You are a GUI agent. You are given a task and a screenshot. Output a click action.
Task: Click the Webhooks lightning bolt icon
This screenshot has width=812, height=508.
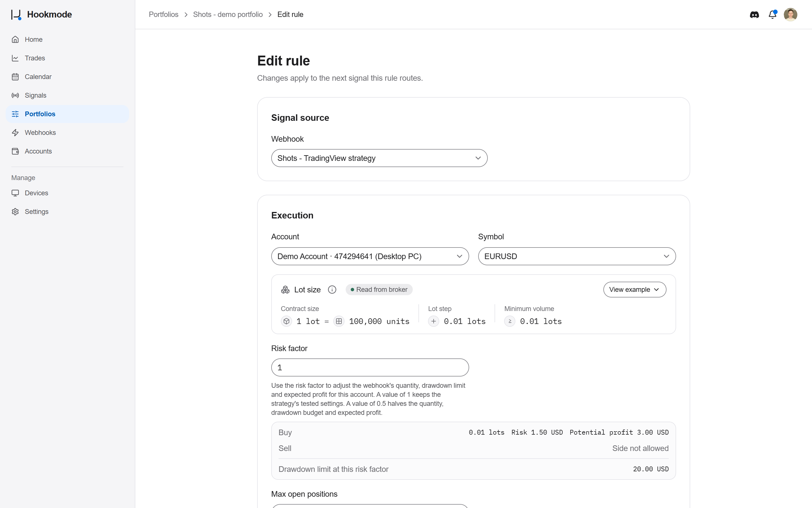coord(15,133)
